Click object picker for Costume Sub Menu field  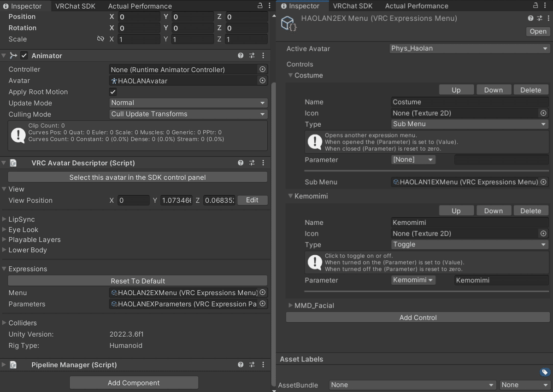coord(543,182)
